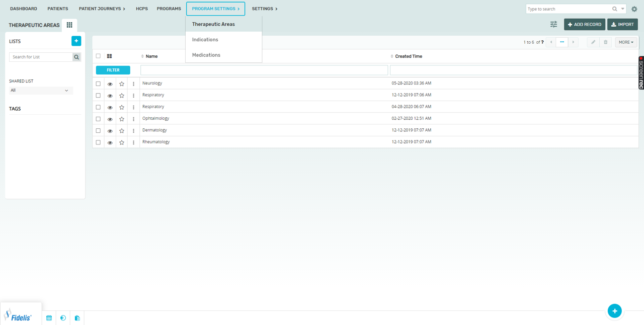
Task: Preview Dermatology with its eye icon
Action: point(110,131)
